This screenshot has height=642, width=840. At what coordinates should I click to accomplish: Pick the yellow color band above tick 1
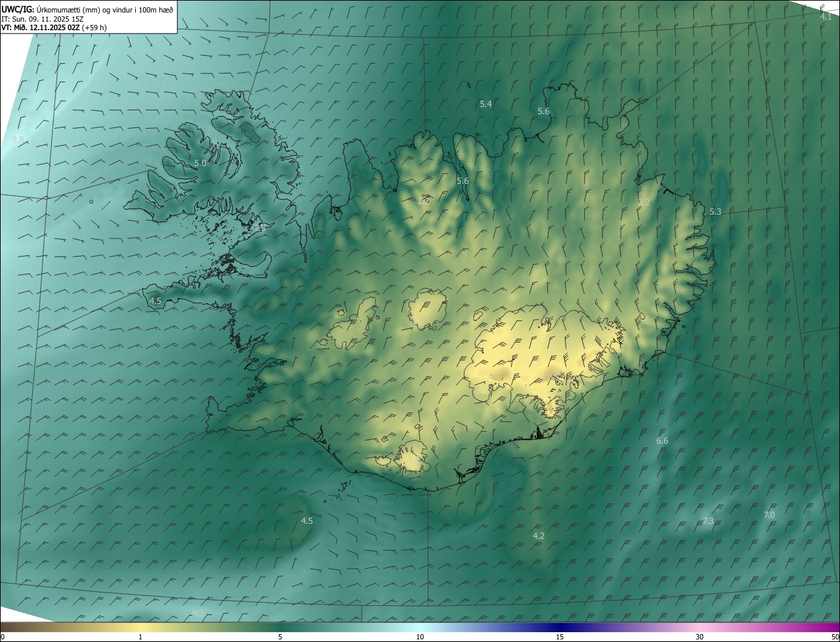(140, 627)
